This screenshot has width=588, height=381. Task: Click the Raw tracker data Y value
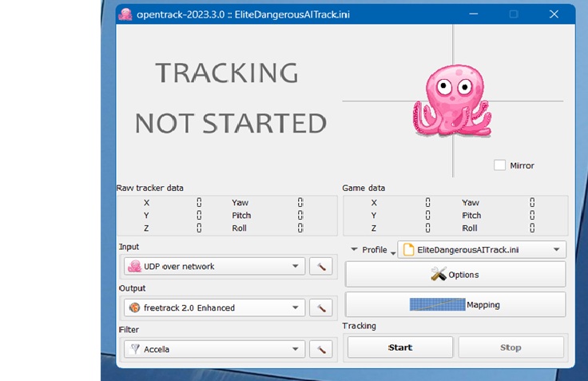[199, 215]
